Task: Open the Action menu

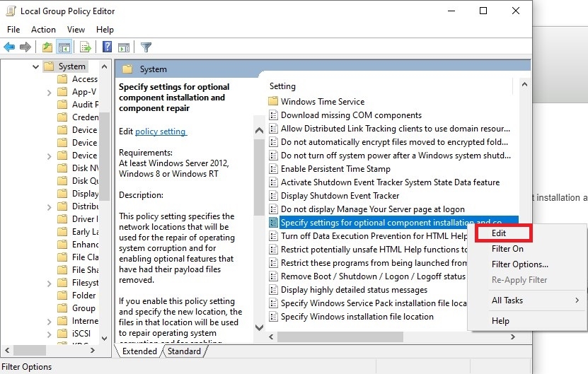Action: coord(43,30)
